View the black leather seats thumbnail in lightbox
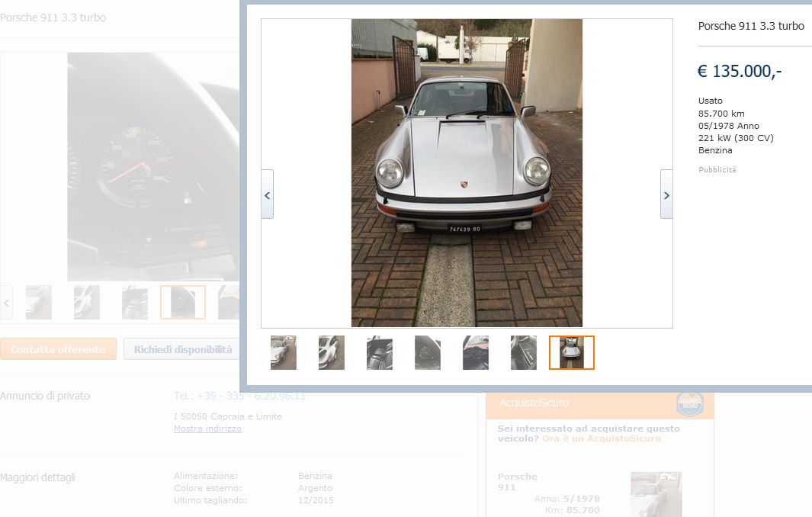The height and width of the screenshot is (517, 812). (380, 353)
